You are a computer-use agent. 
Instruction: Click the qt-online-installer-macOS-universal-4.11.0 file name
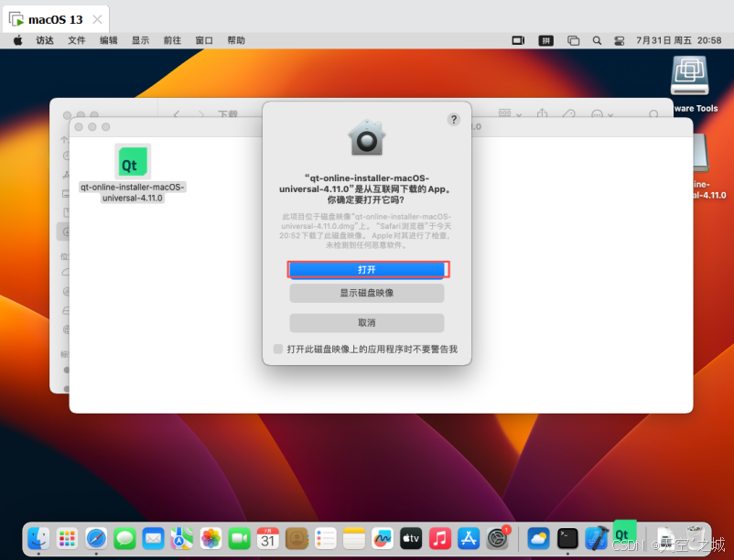(133, 192)
